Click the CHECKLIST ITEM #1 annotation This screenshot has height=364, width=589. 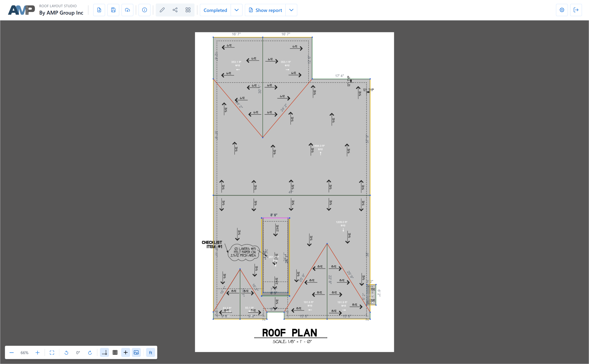212,244
